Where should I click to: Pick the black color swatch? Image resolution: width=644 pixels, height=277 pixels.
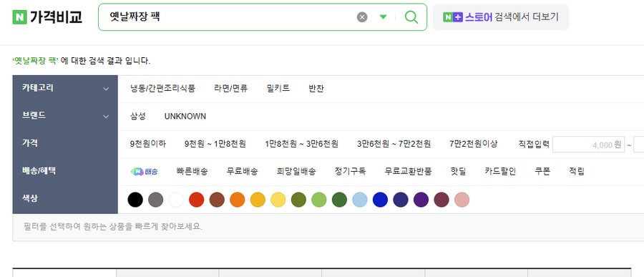pos(135,200)
